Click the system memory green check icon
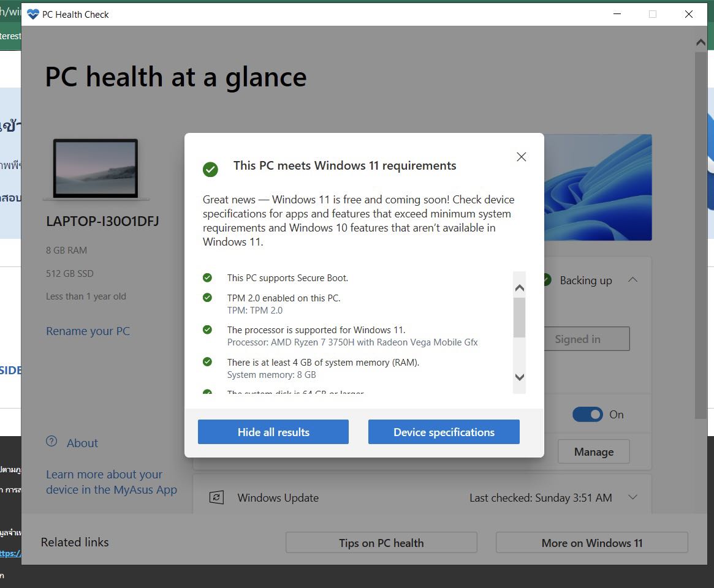Image resolution: width=714 pixels, height=588 pixels. (x=207, y=362)
